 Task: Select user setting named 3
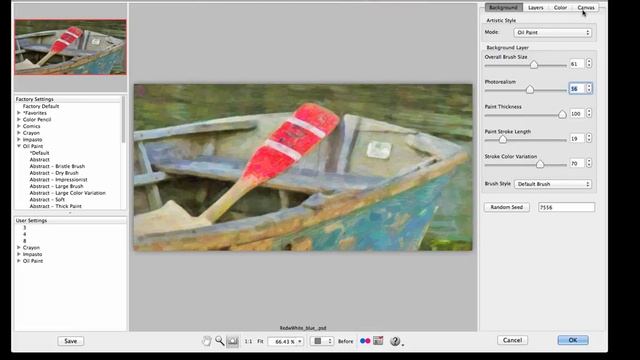pos(24,228)
